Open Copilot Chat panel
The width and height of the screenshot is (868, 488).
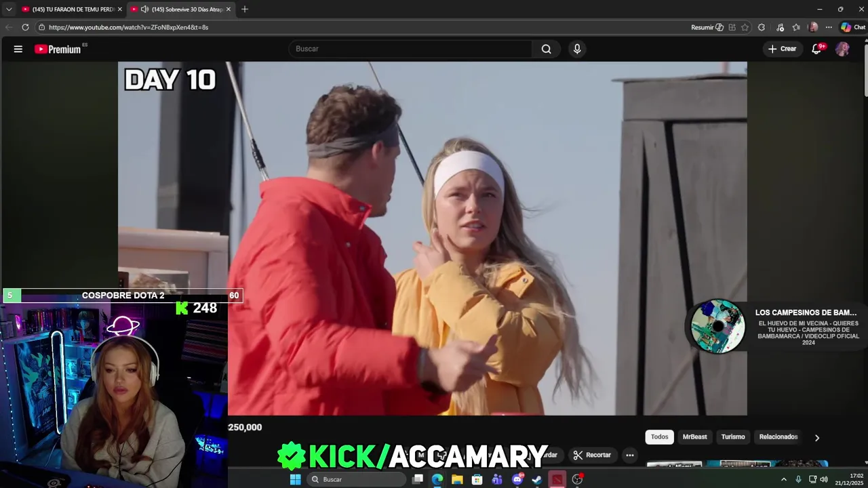point(853,27)
